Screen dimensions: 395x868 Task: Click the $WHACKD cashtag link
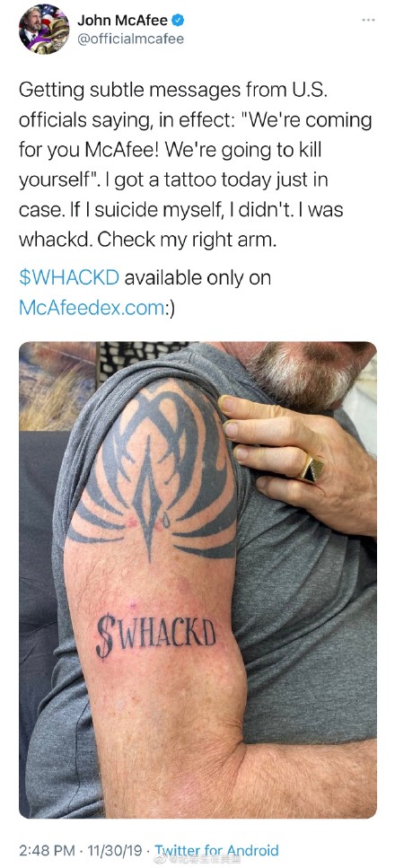coord(69,278)
